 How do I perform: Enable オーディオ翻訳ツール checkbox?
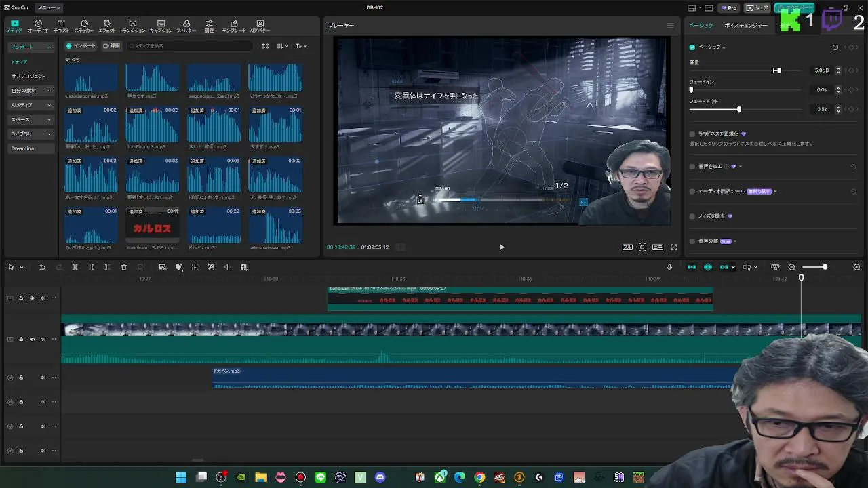[692, 192]
